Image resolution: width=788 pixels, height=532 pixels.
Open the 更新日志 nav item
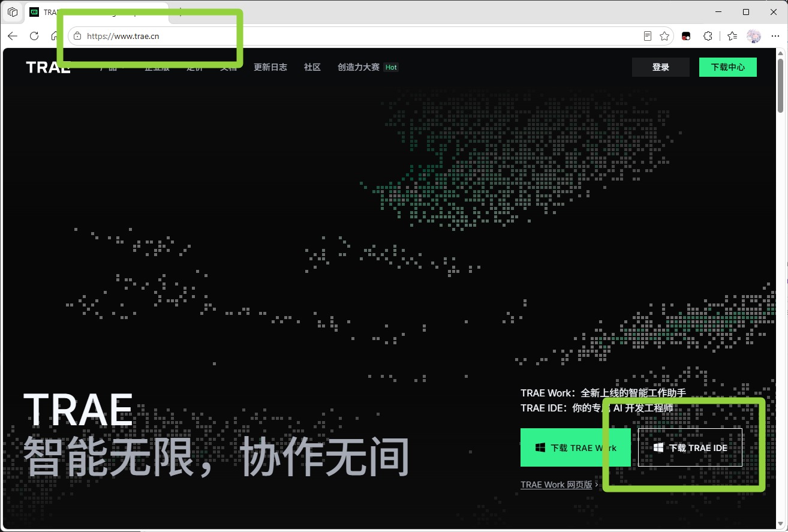pyautogui.click(x=270, y=67)
